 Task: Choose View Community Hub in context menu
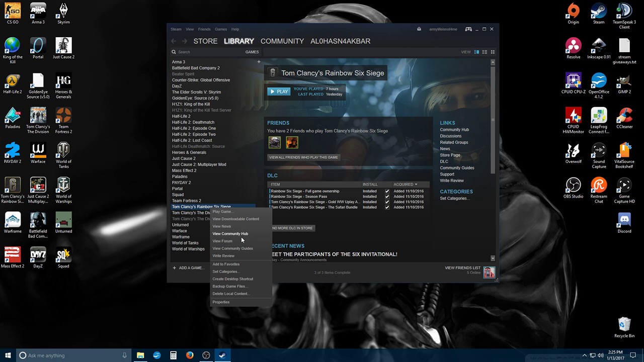pyautogui.click(x=230, y=234)
